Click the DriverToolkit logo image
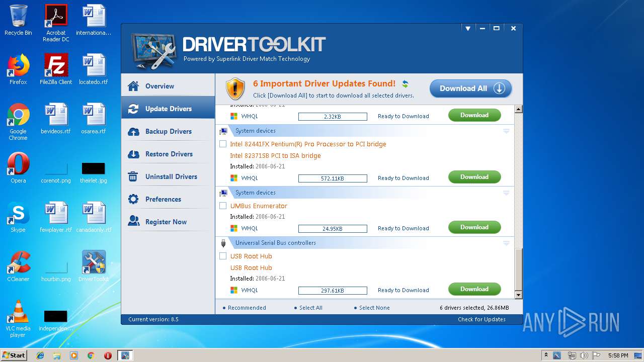Screen dimensions: 644x362 (154, 50)
